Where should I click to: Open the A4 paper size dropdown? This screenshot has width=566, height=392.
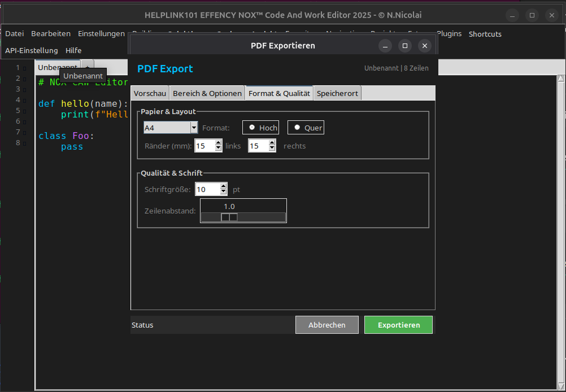tap(194, 128)
